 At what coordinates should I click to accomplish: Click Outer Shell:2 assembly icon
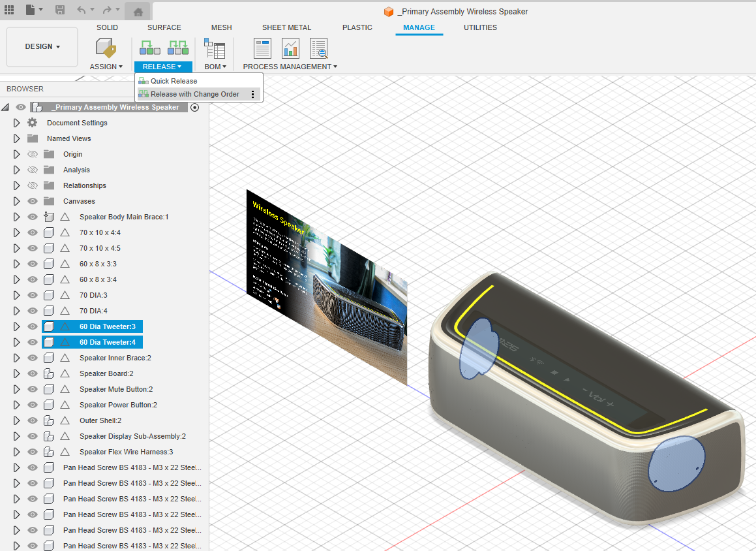(49, 420)
